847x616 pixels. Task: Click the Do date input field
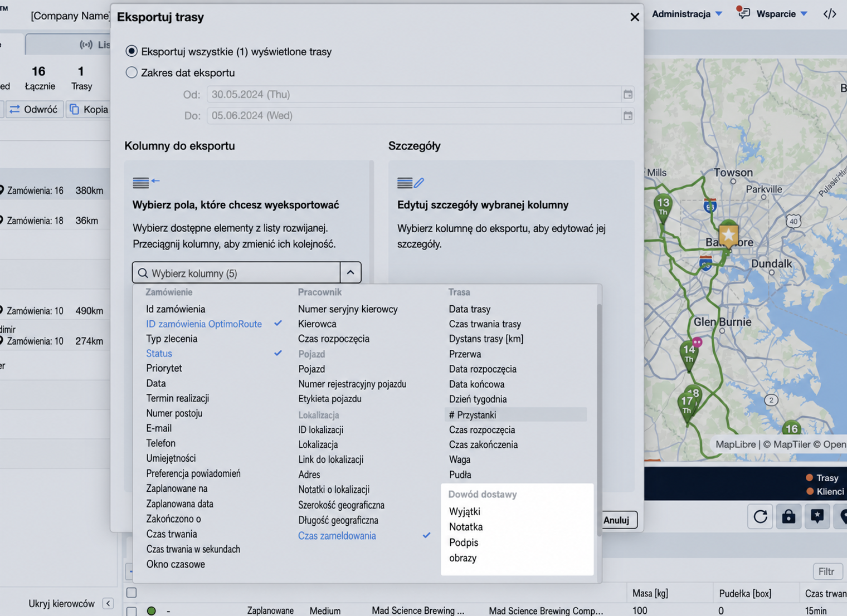[420, 116]
